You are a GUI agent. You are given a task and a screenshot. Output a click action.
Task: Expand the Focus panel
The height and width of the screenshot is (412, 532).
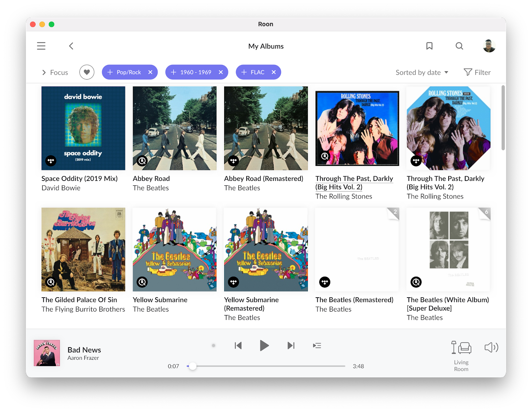point(55,72)
